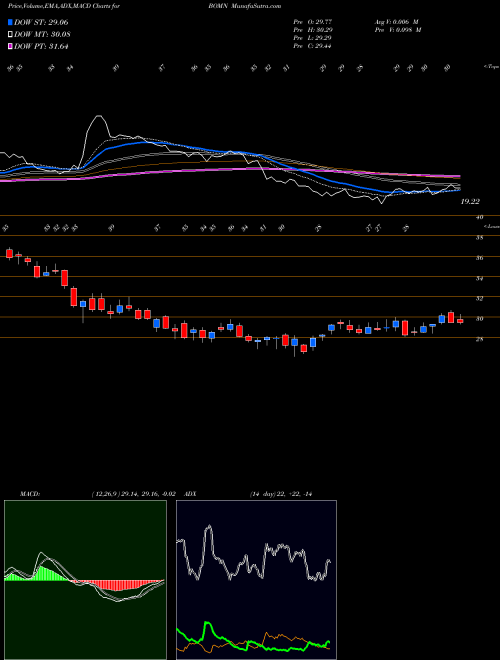Click the 40 price axis label

(x=479, y=217)
